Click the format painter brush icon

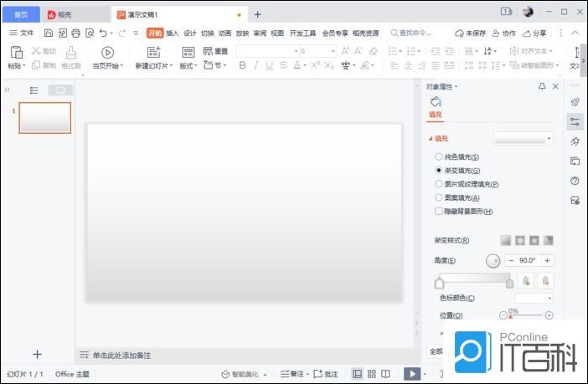pyautogui.click(x=71, y=52)
